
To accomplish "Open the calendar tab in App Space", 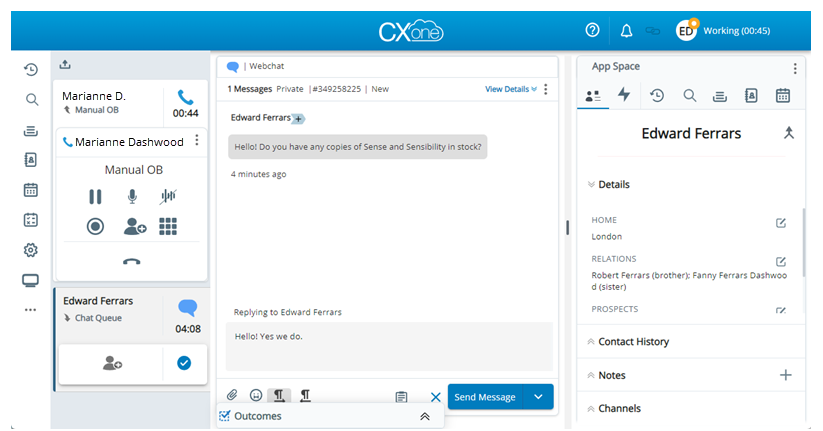I will pos(783,96).
